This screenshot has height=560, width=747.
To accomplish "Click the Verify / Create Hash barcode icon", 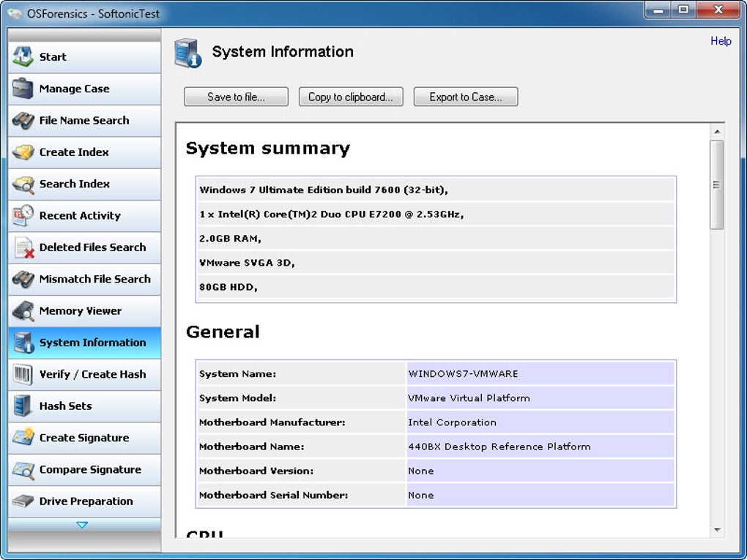I will click(x=23, y=374).
